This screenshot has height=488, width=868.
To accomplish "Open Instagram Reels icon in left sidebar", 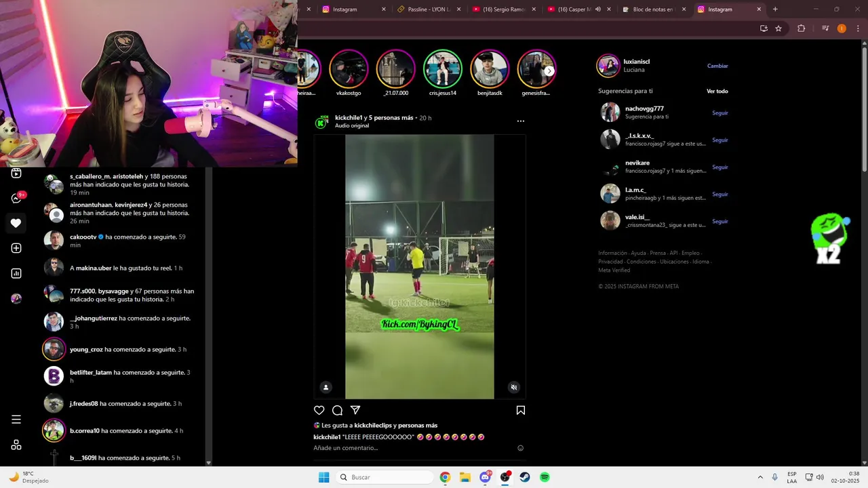I will [x=16, y=174].
